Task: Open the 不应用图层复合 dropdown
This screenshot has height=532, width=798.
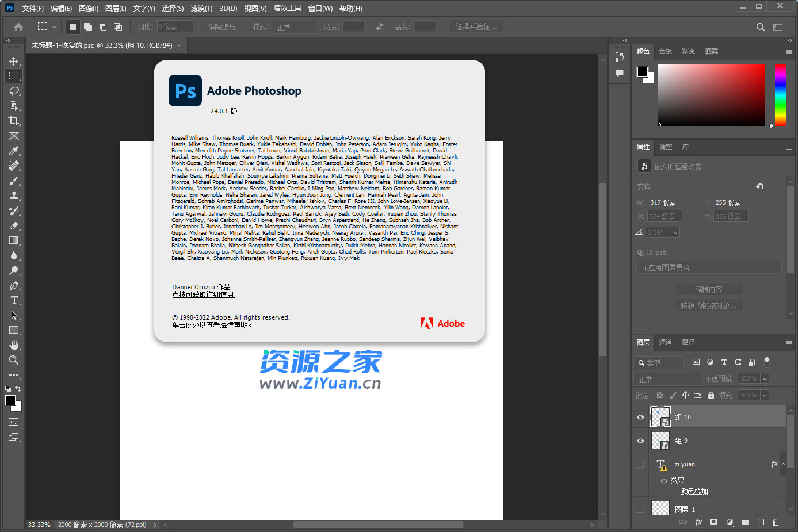Action: pos(709,267)
